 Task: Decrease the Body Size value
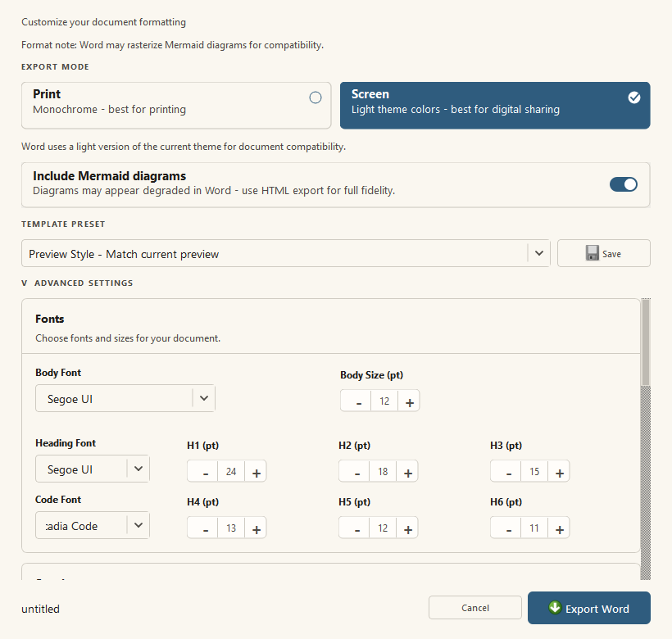[356, 401]
